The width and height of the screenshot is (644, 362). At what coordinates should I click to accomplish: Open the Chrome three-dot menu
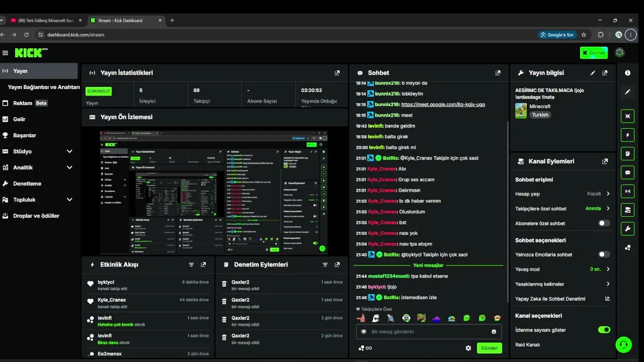coord(630,35)
